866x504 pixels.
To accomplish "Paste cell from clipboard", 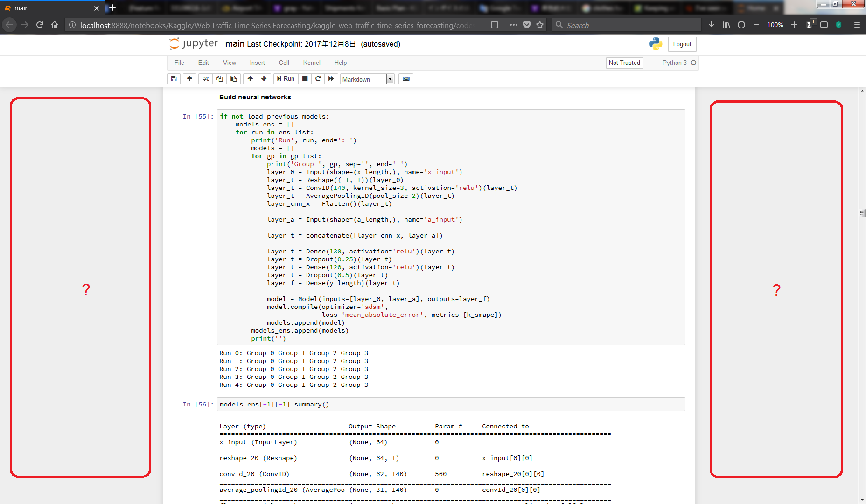I will 233,78.
